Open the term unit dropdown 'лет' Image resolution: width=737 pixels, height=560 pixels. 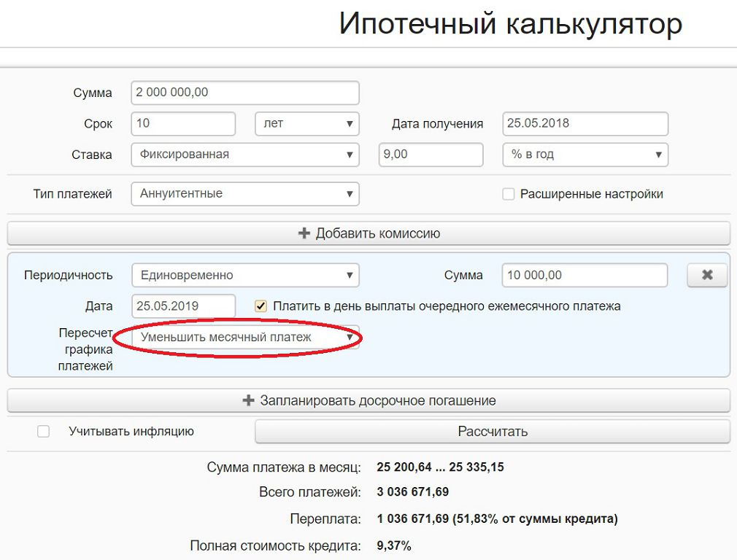307,123
